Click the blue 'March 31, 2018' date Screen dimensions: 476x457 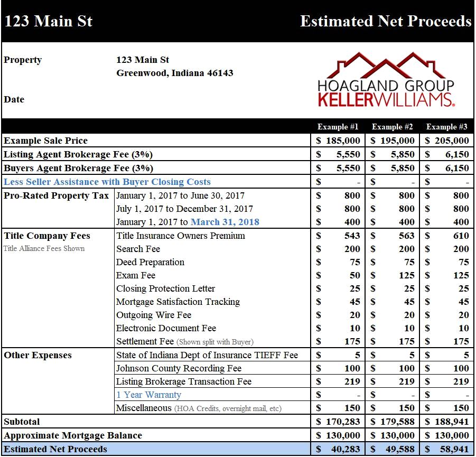pos(225,222)
